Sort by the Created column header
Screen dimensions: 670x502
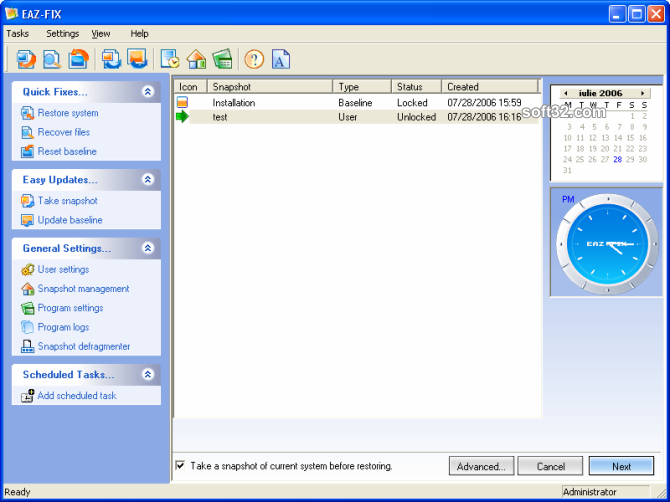click(x=490, y=86)
